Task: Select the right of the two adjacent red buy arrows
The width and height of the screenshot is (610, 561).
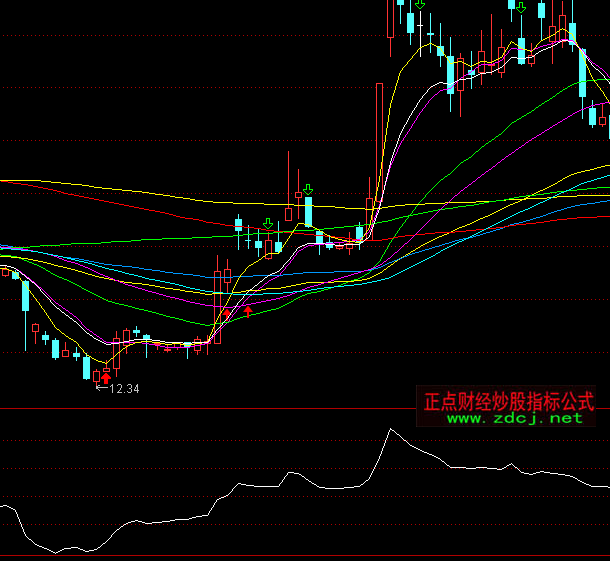Action: (x=248, y=310)
